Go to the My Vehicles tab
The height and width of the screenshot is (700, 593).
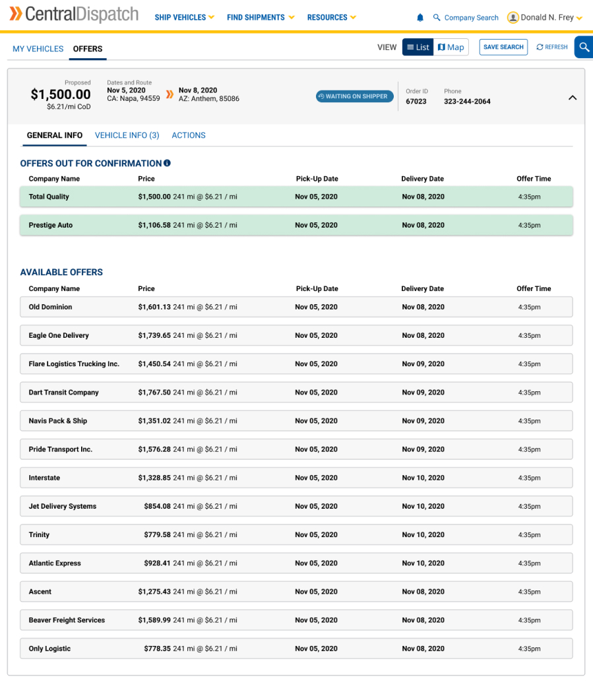[x=38, y=49]
